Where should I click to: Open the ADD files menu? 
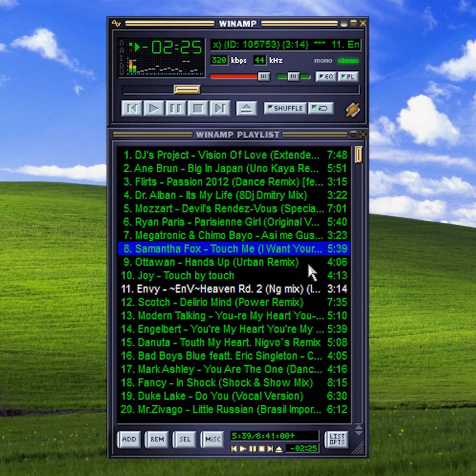(129, 439)
